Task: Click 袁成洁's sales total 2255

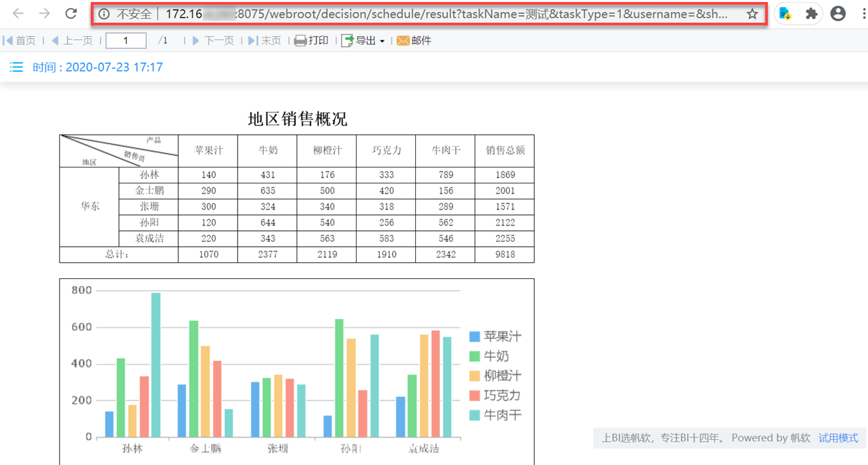Action: click(x=505, y=239)
